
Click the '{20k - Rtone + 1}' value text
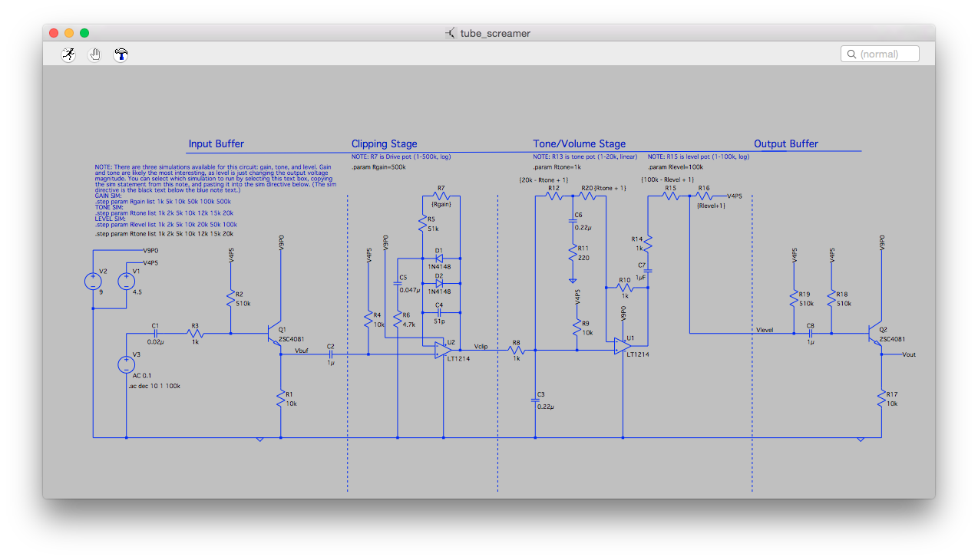point(544,180)
